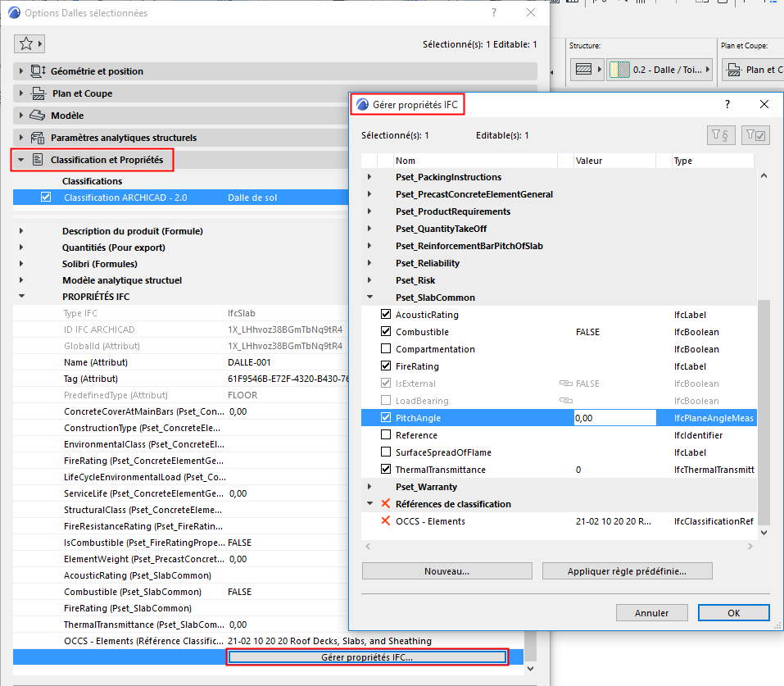784x686 pixels.
Task: Click the down arrow of Options Dalles scrollbar
Action: click(x=531, y=669)
